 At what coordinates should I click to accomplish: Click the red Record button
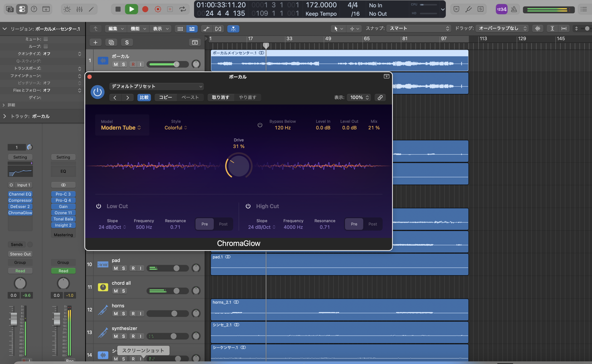coord(145,9)
